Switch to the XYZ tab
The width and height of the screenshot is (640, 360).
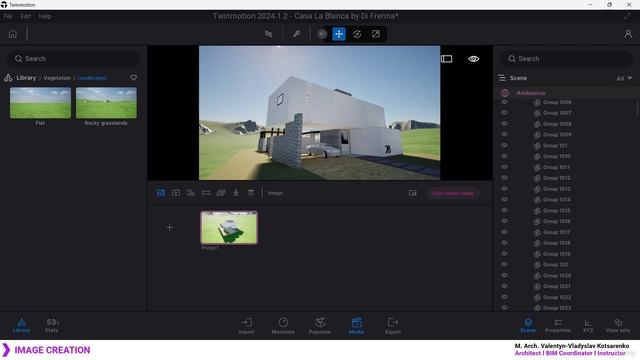[588, 325]
